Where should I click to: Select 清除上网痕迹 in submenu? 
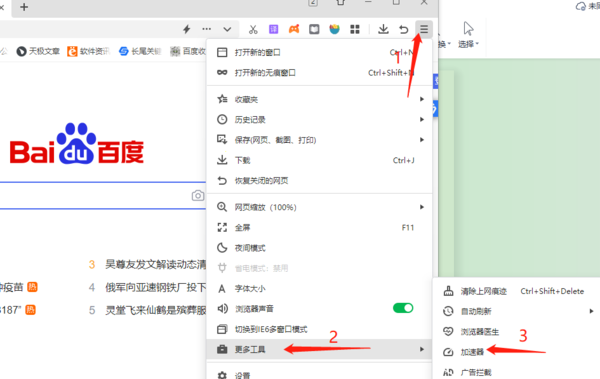pos(517,291)
